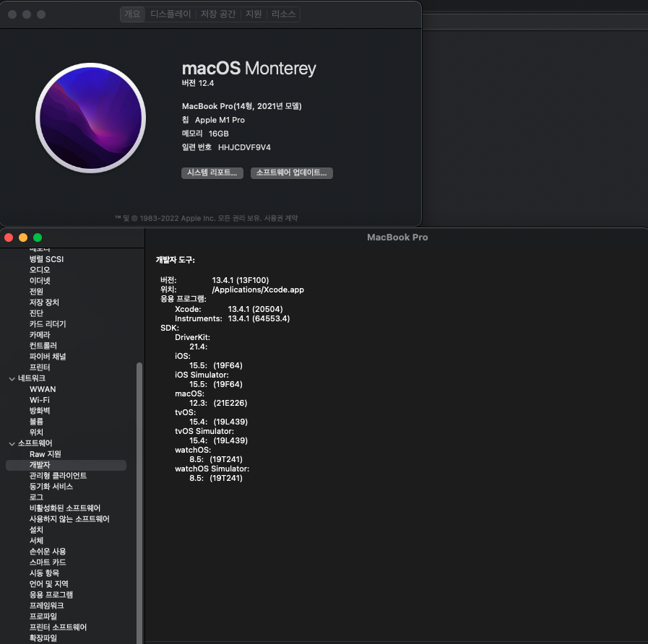
Task: Click the 소프트웨어 업데이트... button
Action: pyautogui.click(x=291, y=173)
